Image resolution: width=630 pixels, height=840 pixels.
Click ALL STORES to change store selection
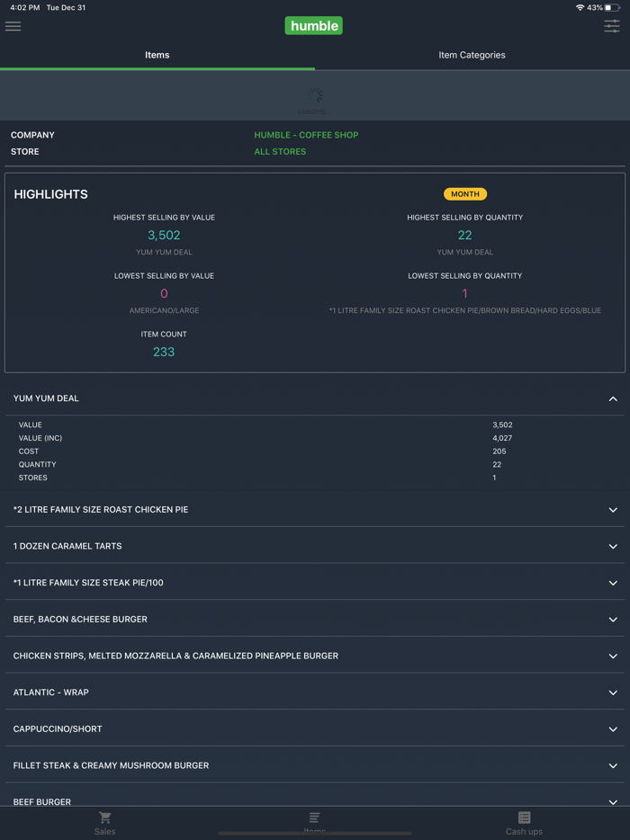coord(280,151)
